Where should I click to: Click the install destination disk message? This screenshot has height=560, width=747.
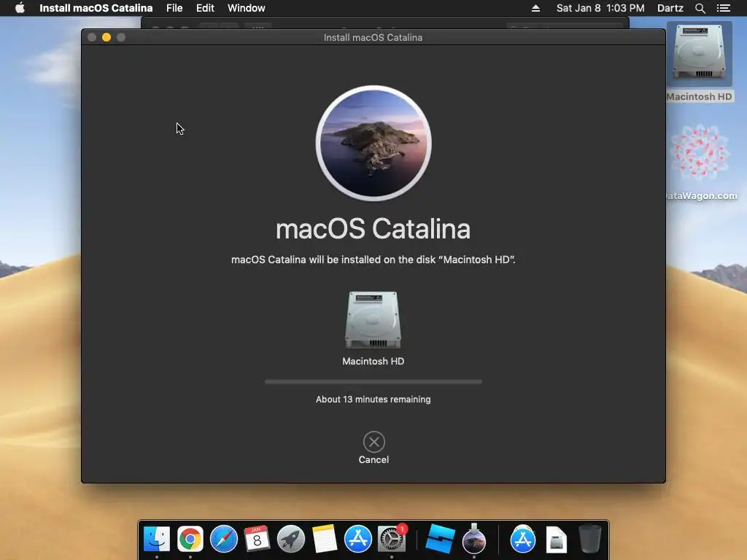[373, 260]
